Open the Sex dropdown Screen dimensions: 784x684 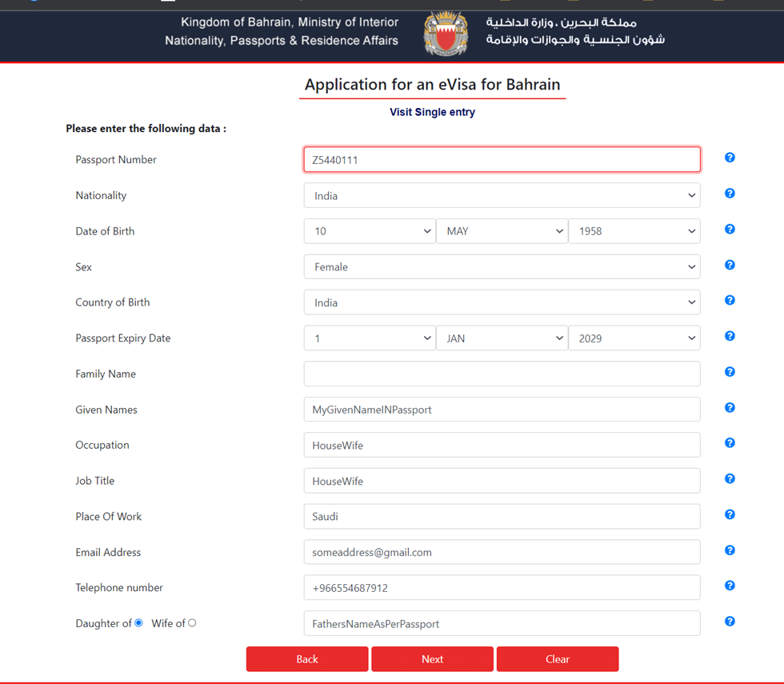coord(502,266)
